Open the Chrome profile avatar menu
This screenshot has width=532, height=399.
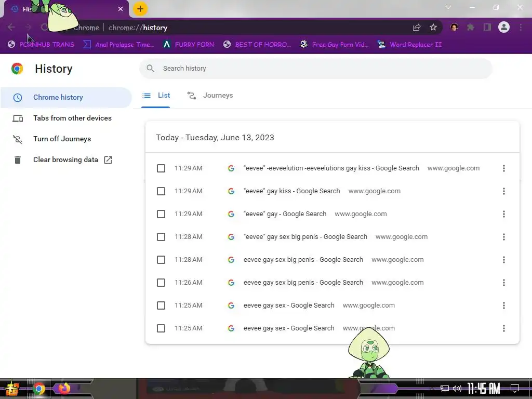504,27
